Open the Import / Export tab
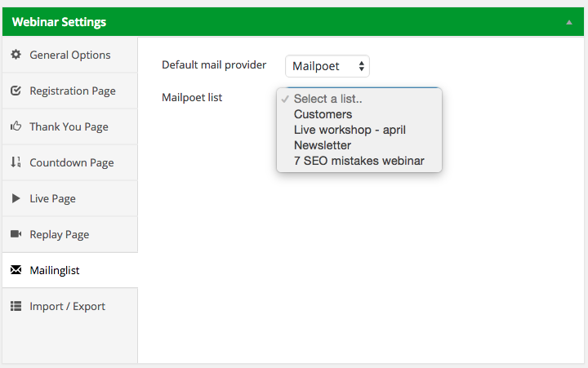 [x=67, y=306]
